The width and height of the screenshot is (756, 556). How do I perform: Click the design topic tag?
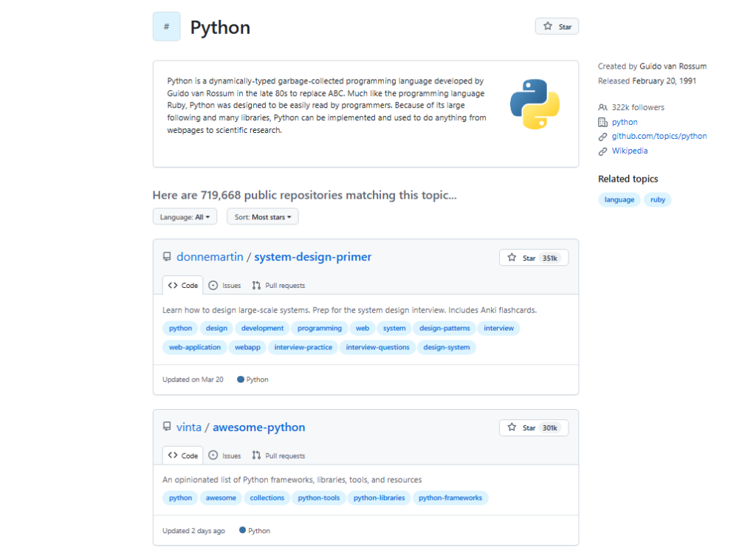pyautogui.click(x=216, y=329)
